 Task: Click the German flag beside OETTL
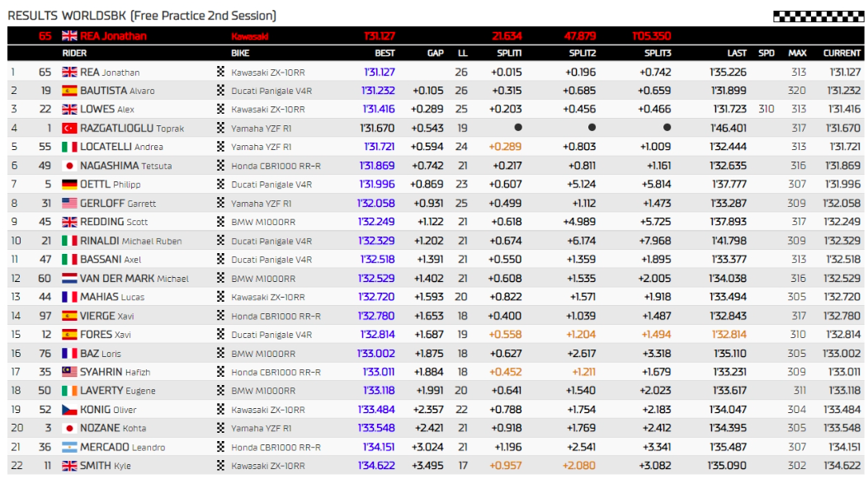point(69,185)
